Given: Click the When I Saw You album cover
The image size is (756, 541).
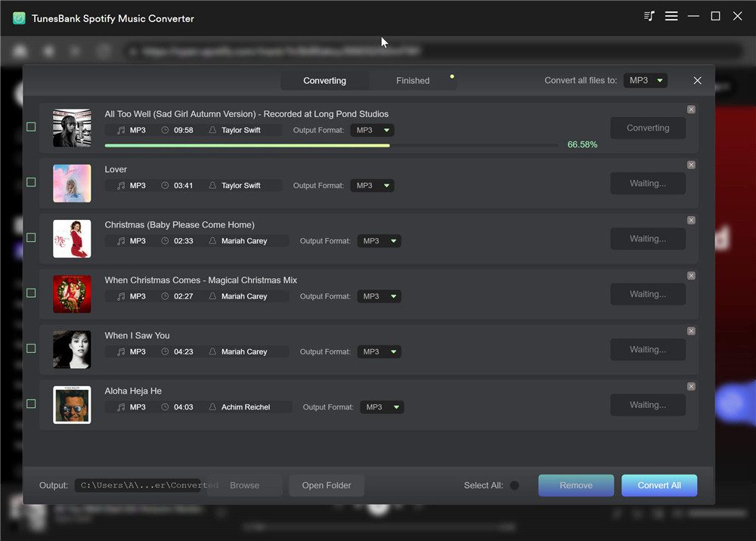Looking at the screenshot, I should coord(72,349).
